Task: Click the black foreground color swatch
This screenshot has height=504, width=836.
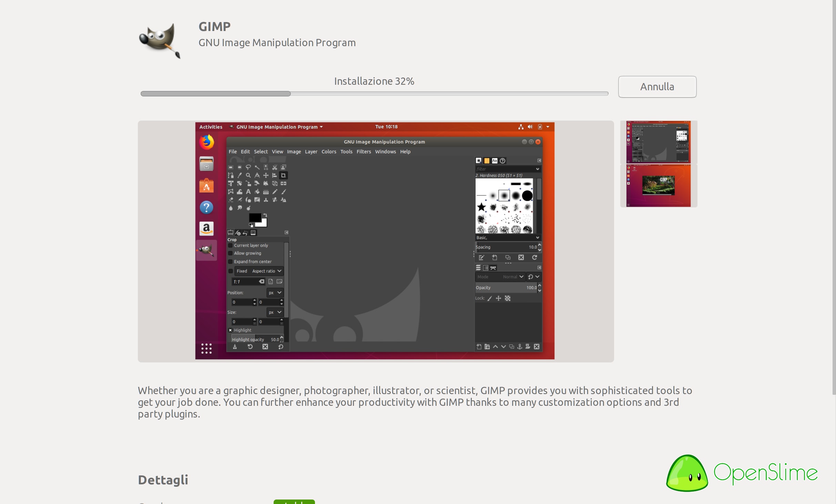Action: click(x=255, y=218)
